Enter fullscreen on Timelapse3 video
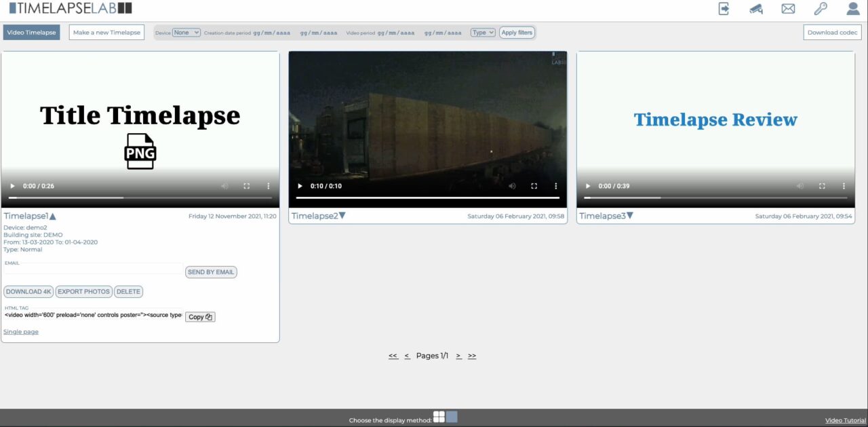The height and width of the screenshot is (427, 868). [x=822, y=186]
